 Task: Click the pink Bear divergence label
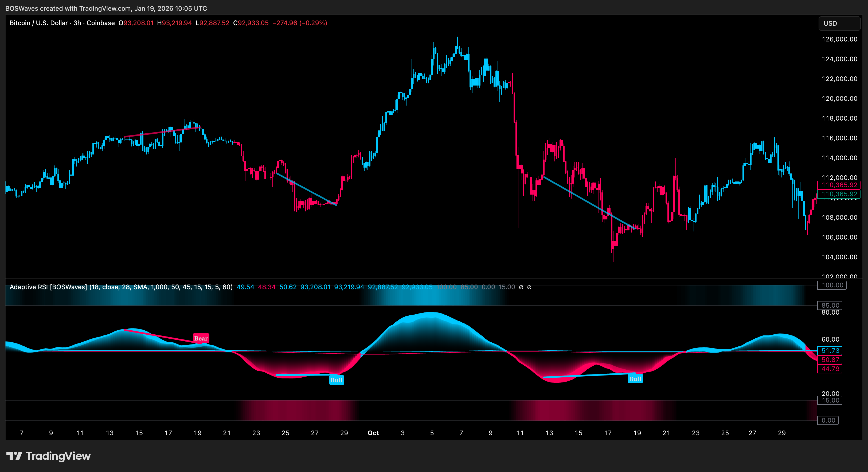[201, 338]
